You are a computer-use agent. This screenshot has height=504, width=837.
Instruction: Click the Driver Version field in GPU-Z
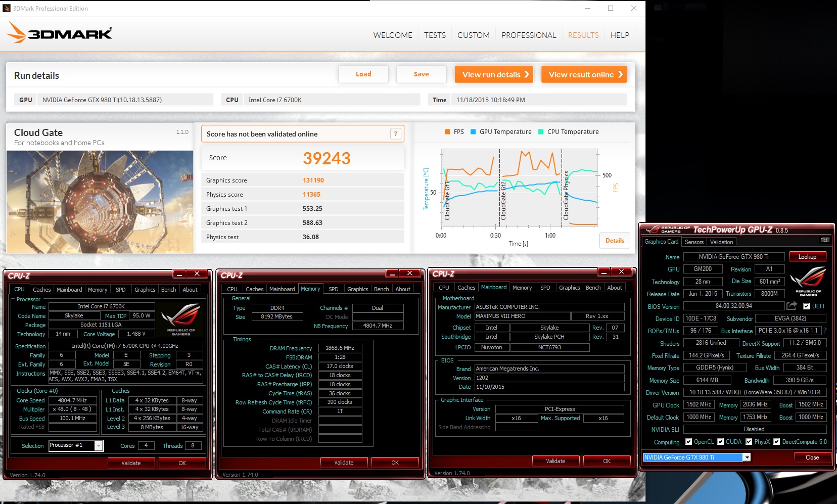tap(755, 392)
